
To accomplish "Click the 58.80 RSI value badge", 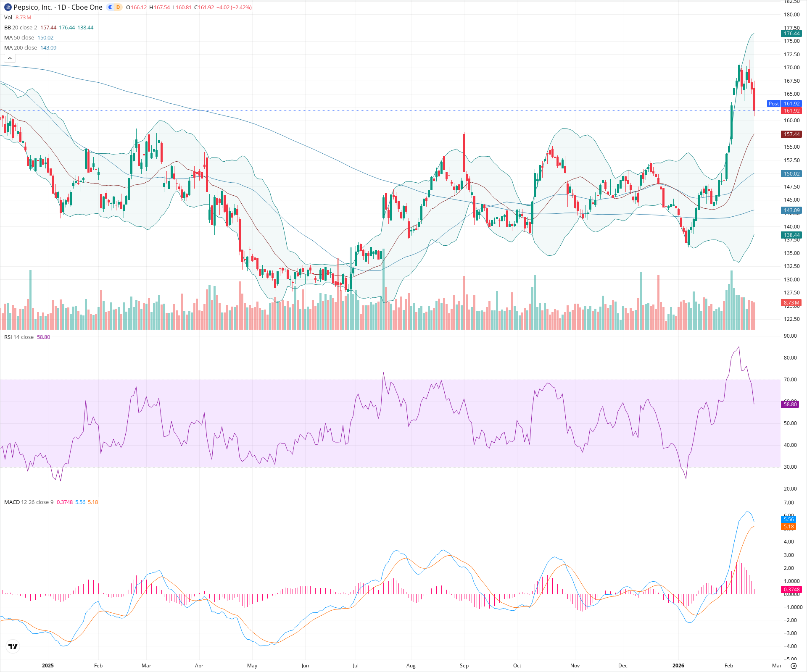I will [x=790, y=404].
